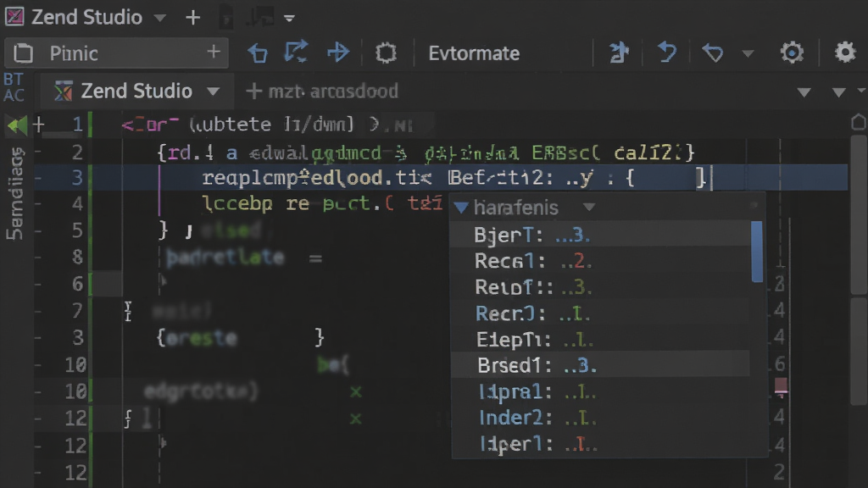This screenshot has height=488, width=868.
Task: Click the Zend Studio app logo icon
Action: [x=14, y=17]
